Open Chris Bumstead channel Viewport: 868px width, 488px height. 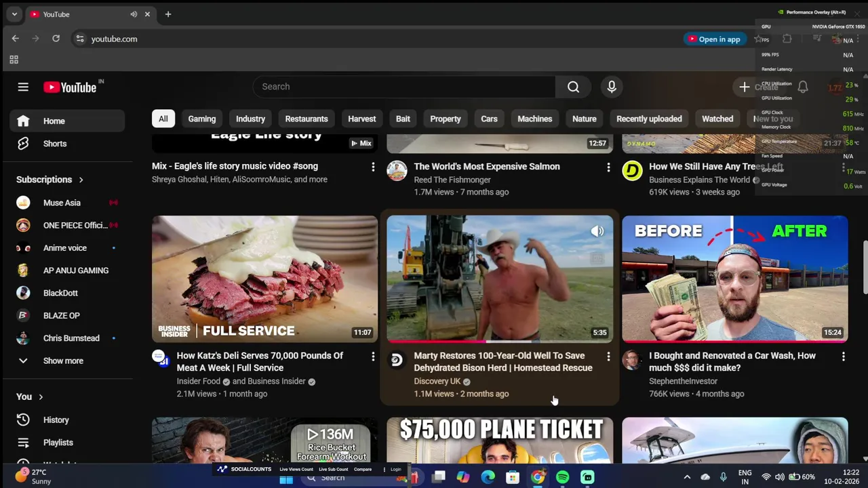click(67, 338)
